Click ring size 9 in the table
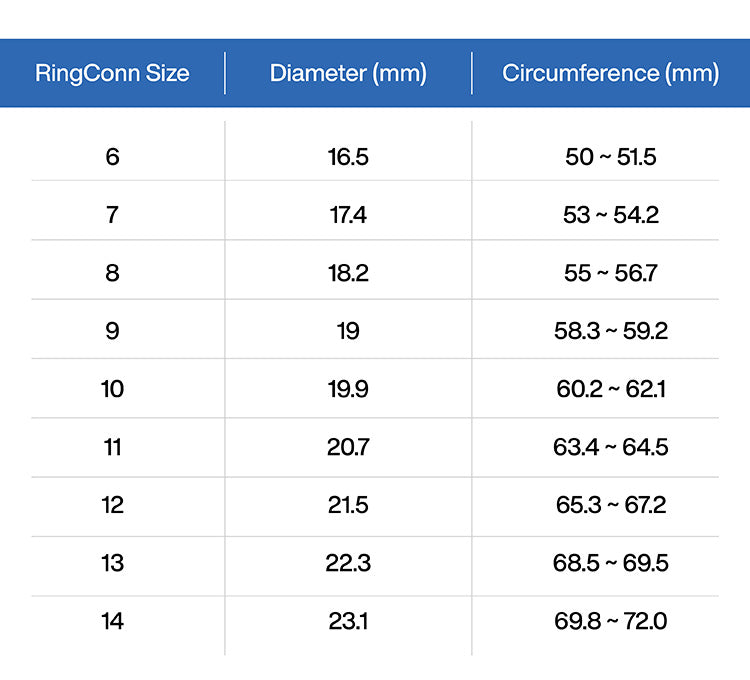Screen dimensions: 750x680 coord(112,331)
